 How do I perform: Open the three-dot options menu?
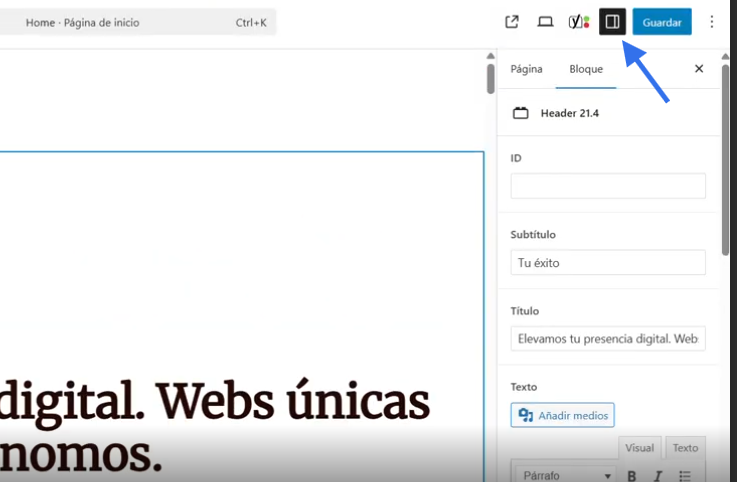(712, 22)
